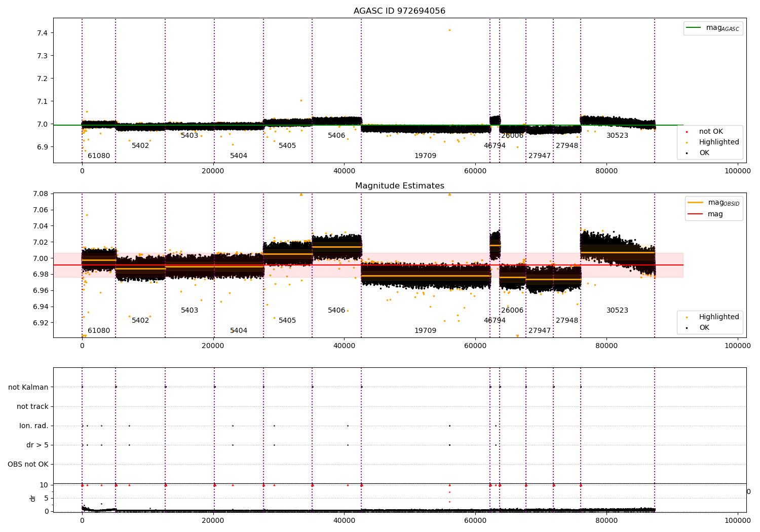
Task: Click the title AGASC ID 972694056
Action: click(x=399, y=11)
